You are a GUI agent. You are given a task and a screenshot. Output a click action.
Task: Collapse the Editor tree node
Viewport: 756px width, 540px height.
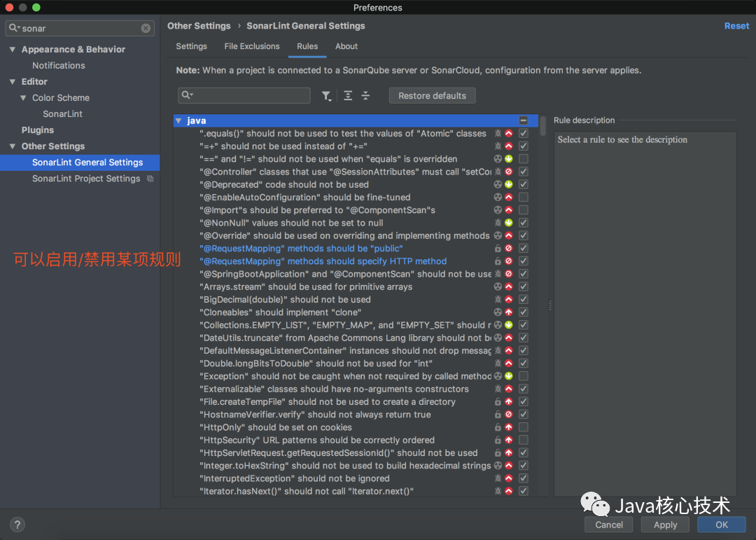tap(13, 81)
